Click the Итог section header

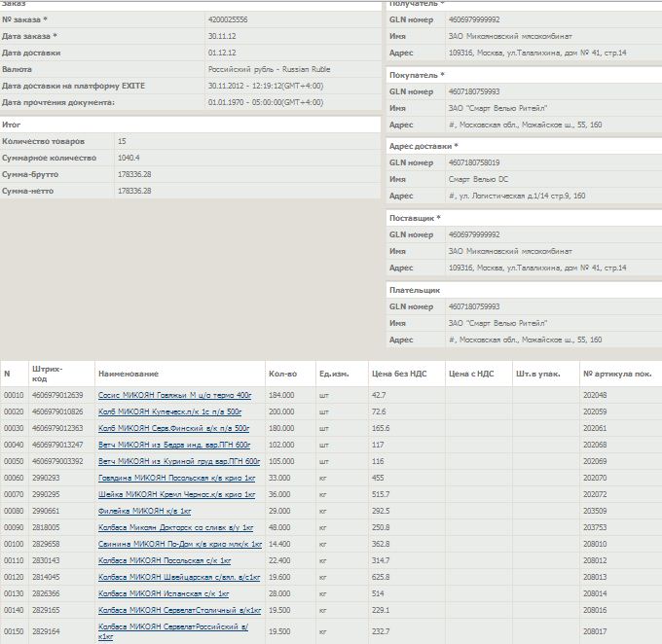coord(191,125)
